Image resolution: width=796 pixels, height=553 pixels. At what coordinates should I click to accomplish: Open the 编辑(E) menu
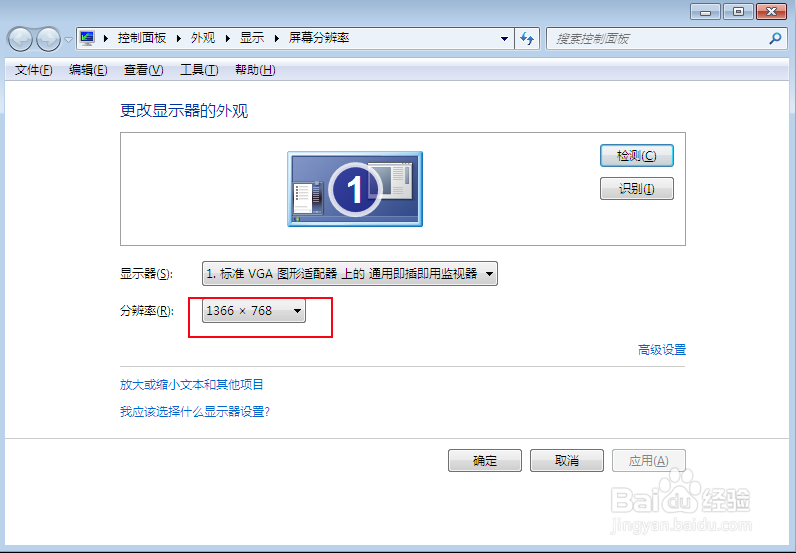pos(88,70)
